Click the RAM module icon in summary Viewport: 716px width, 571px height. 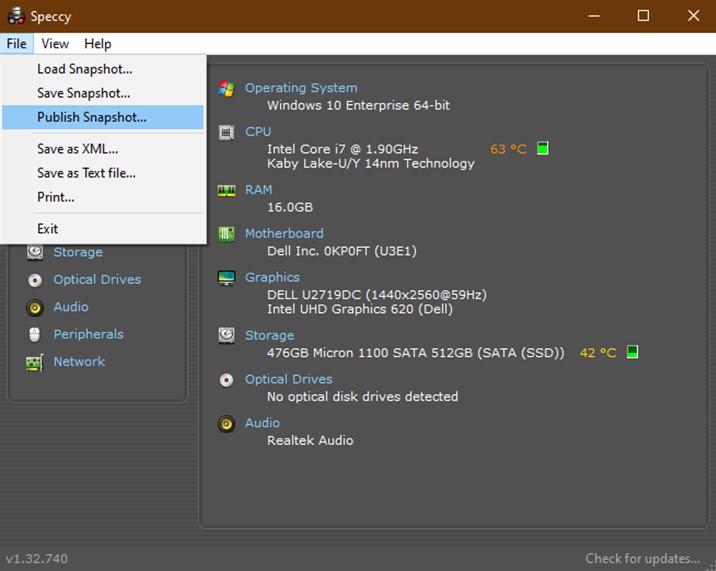pos(226,190)
